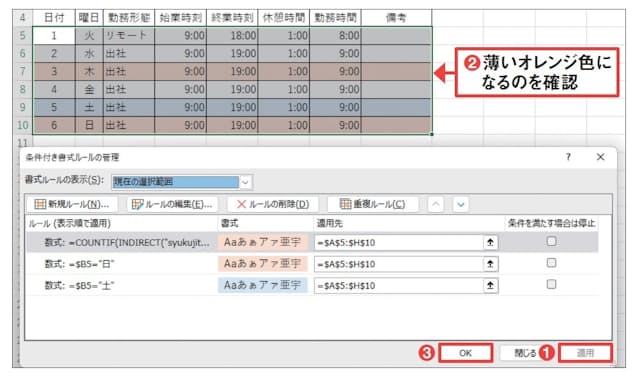Click the 木 weekday cell
This screenshot has width=638, height=377.
[x=89, y=72]
